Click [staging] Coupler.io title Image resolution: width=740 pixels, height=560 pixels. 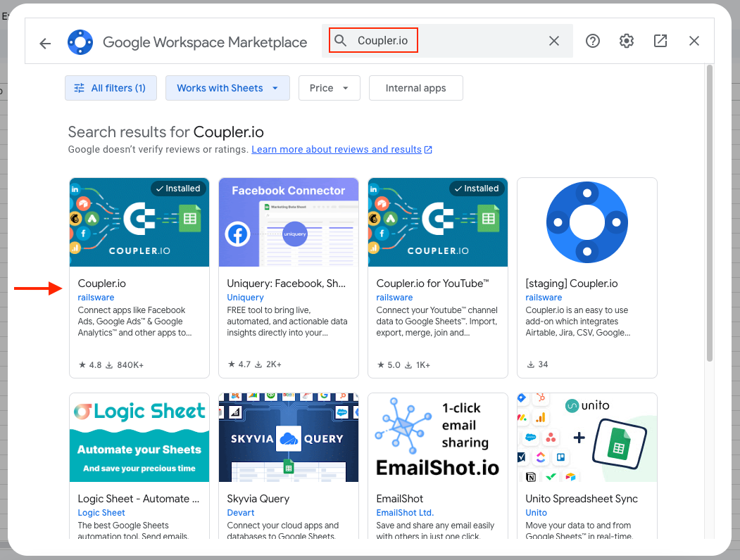tap(572, 284)
